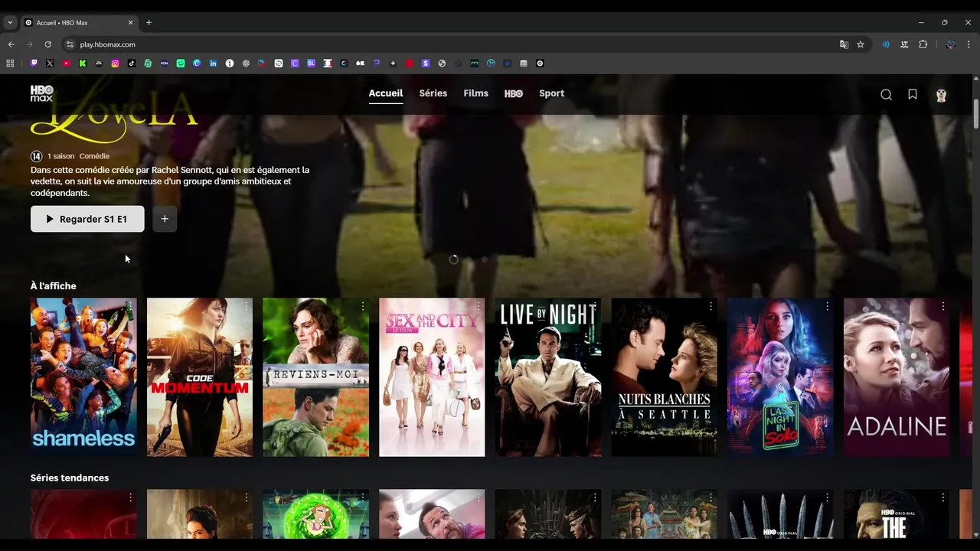This screenshot has height=551, width=980.
Task: Open the Last Night in Soho poster
Action: pos(780,377)
